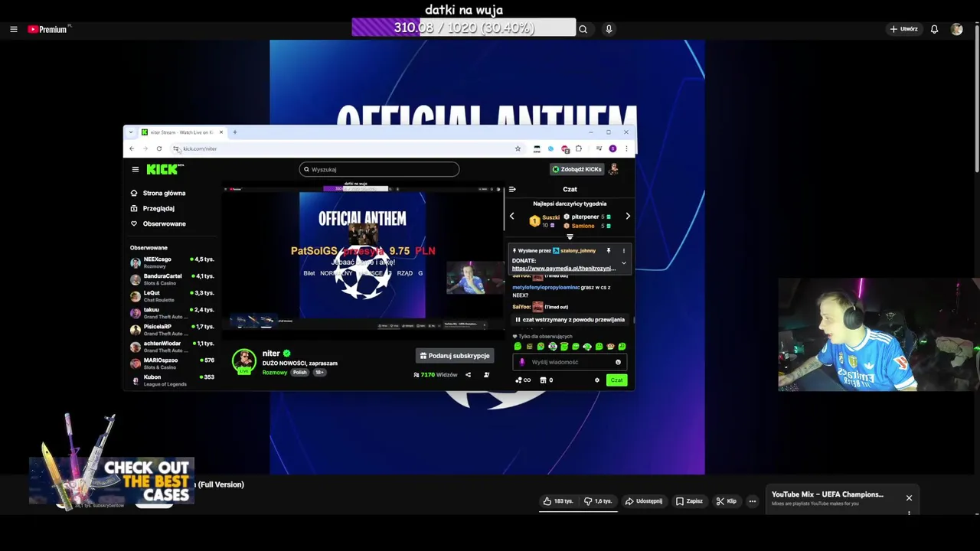
Task: Open BanduraCartel channel in followed list
Action: pos(172,279)
